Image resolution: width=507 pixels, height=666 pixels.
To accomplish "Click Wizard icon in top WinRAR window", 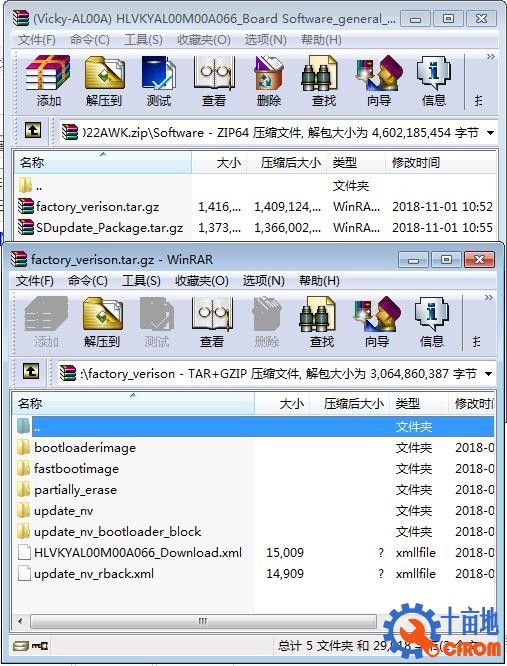I will point(379,81).
